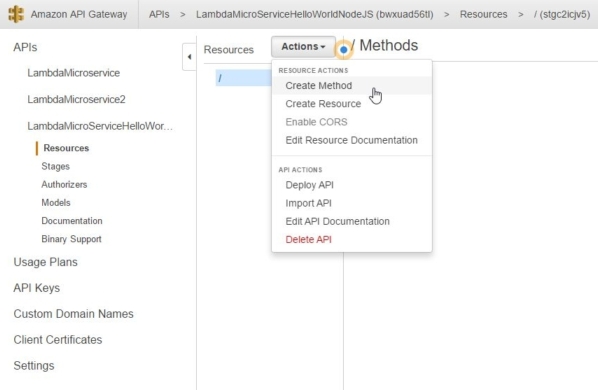Choose Edit API Documentation entry

[337, 221]
